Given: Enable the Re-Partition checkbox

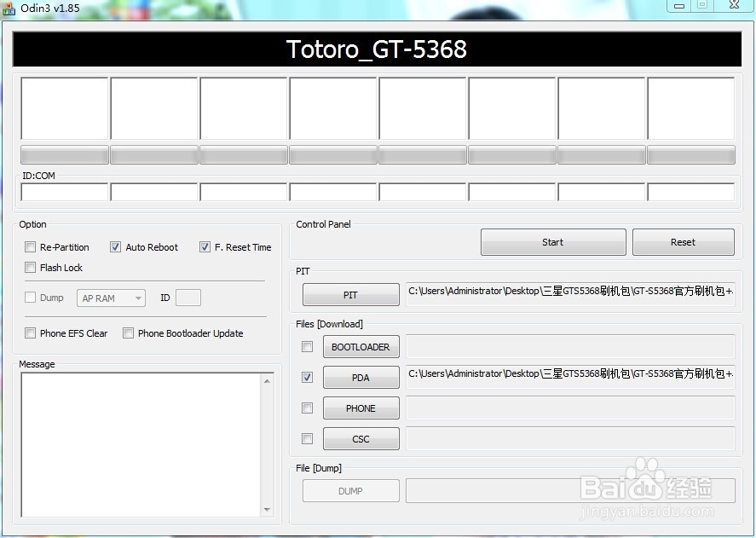Looking at the screenshot, I should pos(30,247).
